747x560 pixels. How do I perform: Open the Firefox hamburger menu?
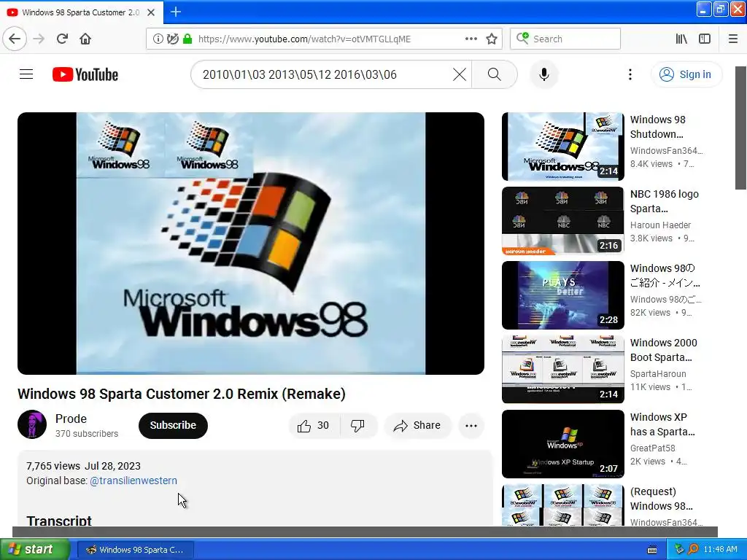[x=732, y=39]
